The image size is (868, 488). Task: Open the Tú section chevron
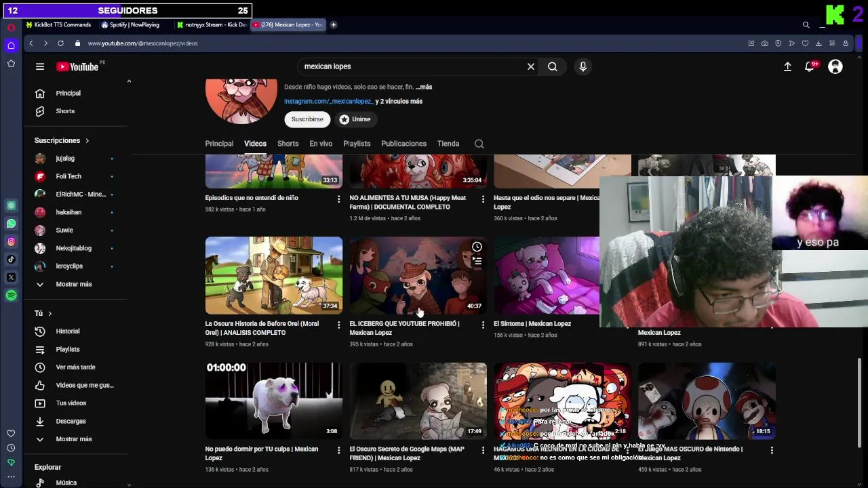(50, 313)
